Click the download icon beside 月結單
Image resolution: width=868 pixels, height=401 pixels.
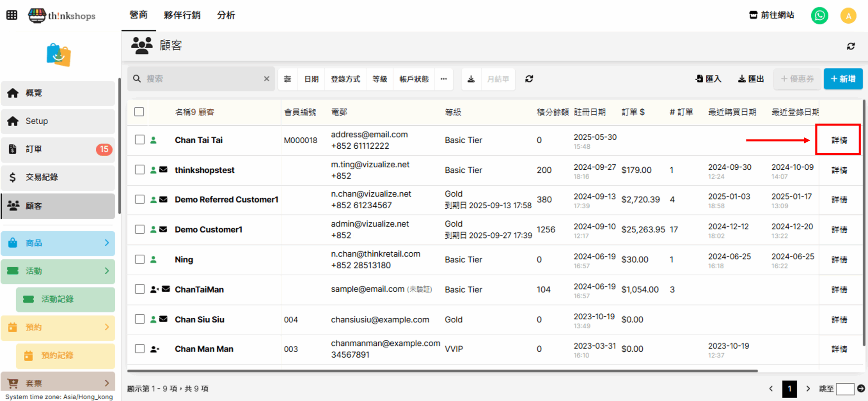pos(471,79)
